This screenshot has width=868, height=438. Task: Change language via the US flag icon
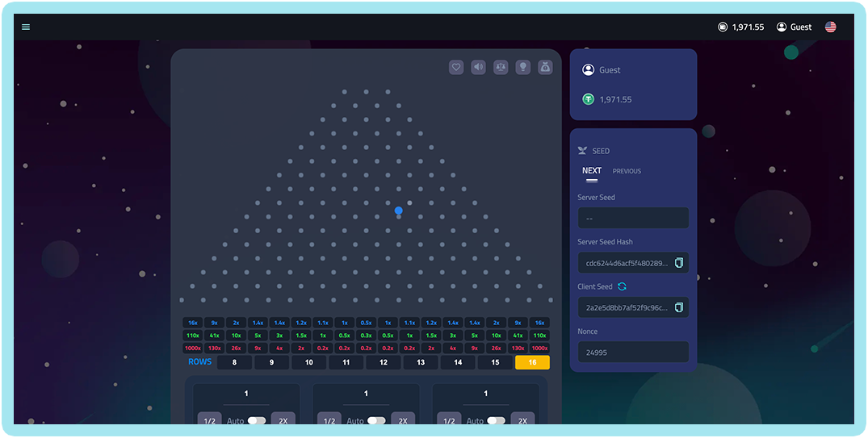(x=830, y=27)
